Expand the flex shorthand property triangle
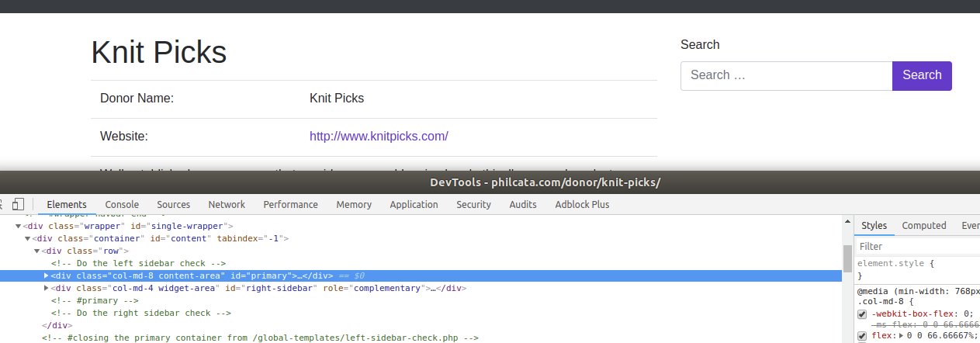 coord(901,336)
